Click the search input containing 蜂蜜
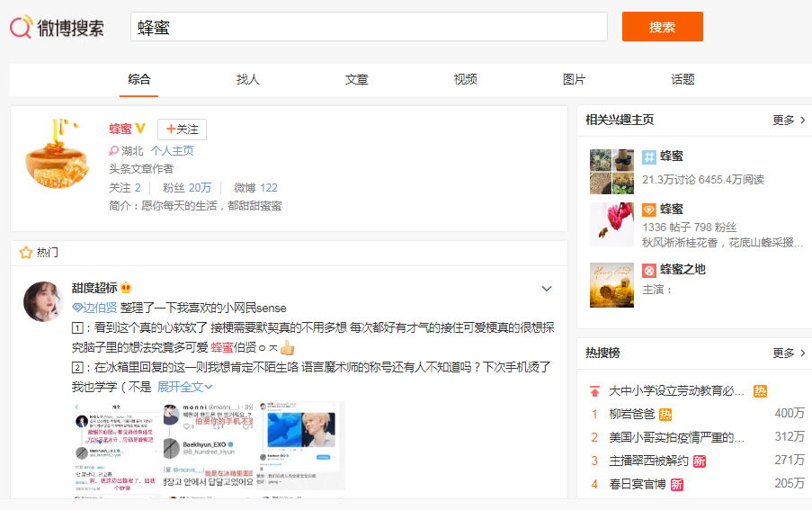 tap(369, 27)
